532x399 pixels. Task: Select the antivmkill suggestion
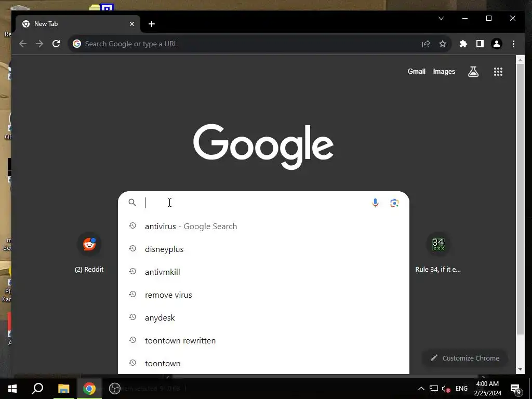point(263,272)
